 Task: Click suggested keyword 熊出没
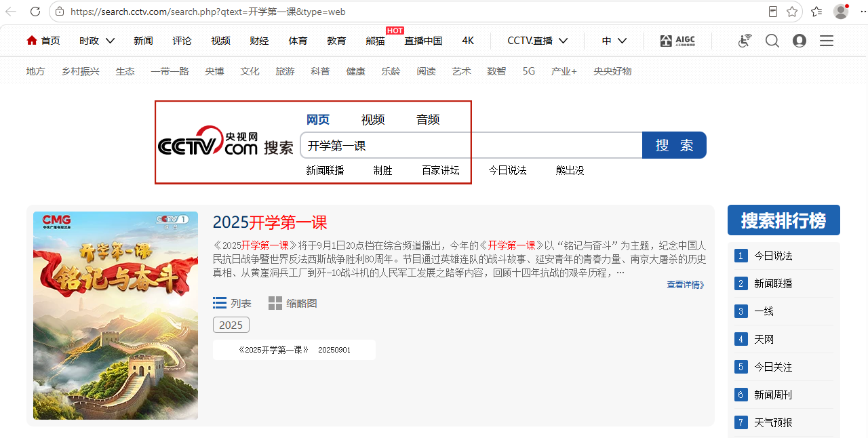point(570,170)
